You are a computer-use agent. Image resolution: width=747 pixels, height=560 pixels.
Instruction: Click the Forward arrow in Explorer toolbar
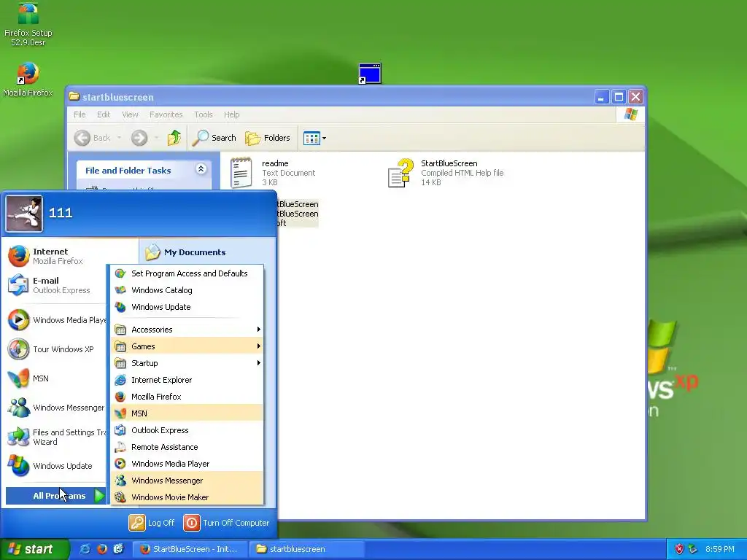click(139, 138)
